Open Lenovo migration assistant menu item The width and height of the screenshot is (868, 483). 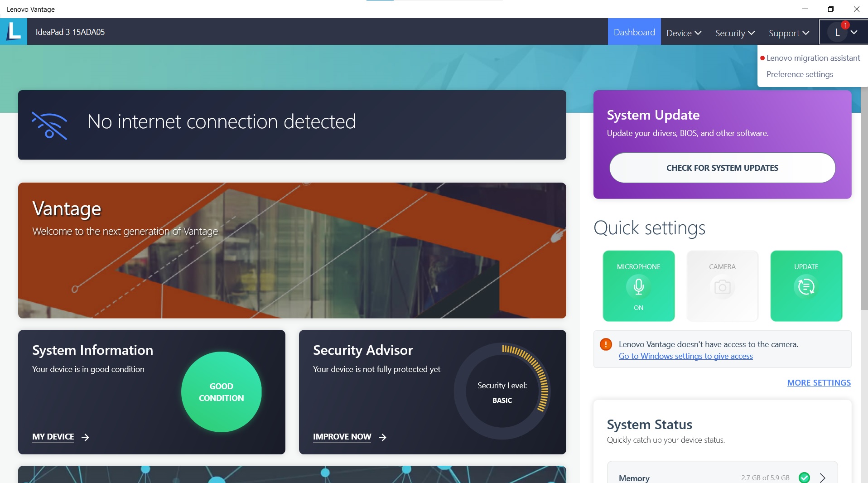point(813,58)
